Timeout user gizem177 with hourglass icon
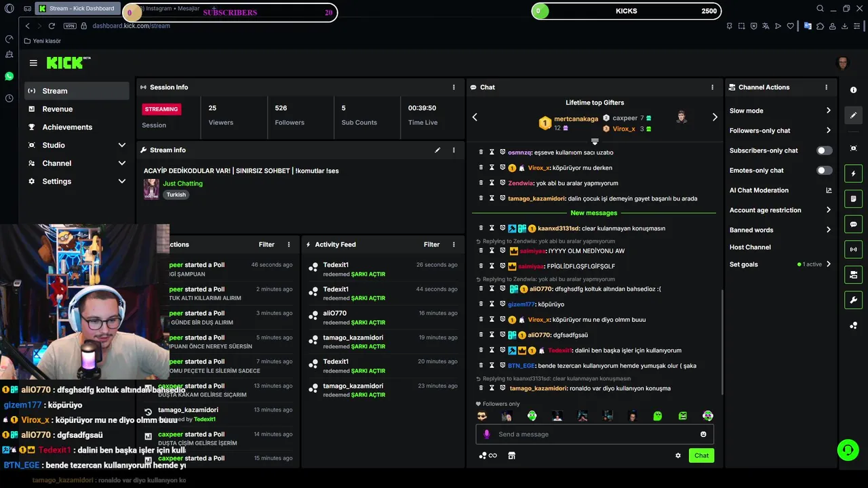This screenshot has width=868, height=488. [x=492, y=304]
